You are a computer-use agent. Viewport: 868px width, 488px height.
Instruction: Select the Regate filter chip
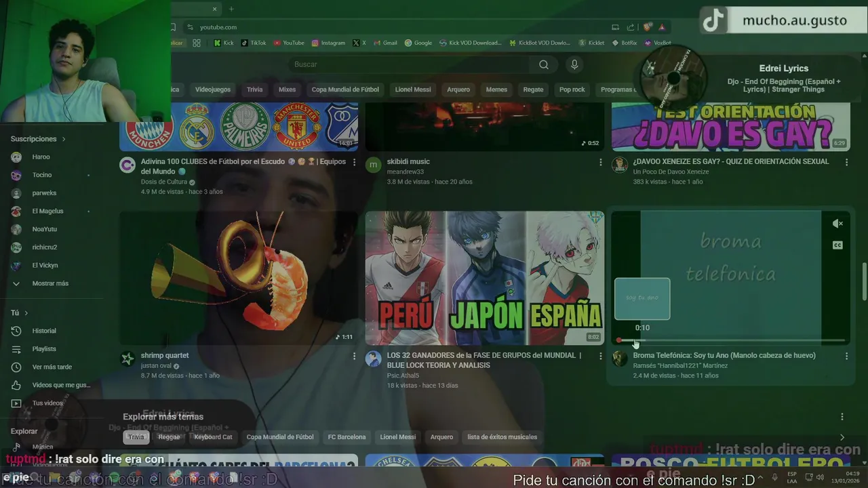533,89
